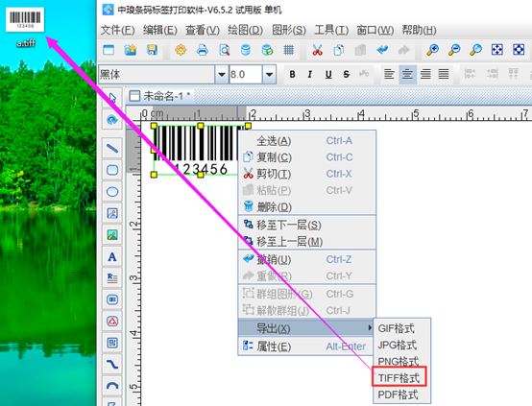This screenshot has height=406, width=532.
Task: Click the font size field showing 8.0
Action: (246, 74)
